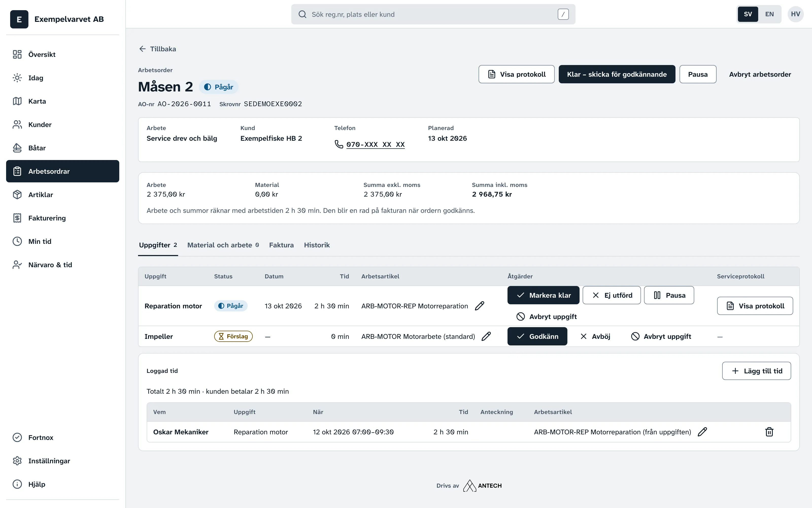Click the Hjälp info icon
Image resolution: width=812 pixels, height=508 pixels.
(17, 484)
